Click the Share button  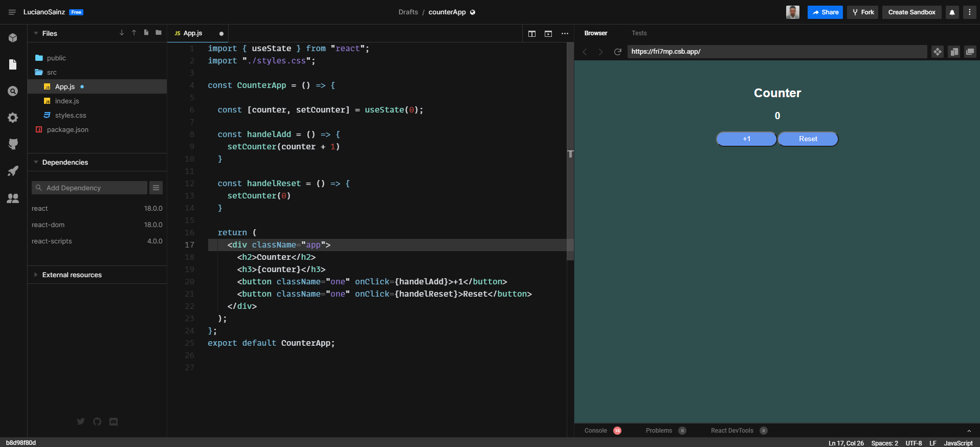coord(826,12)
